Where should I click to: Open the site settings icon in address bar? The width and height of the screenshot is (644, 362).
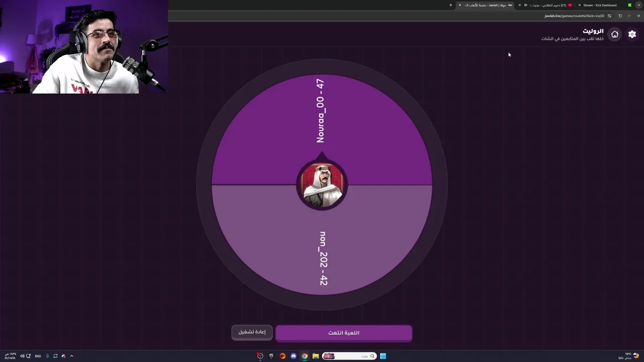[609, 16]
